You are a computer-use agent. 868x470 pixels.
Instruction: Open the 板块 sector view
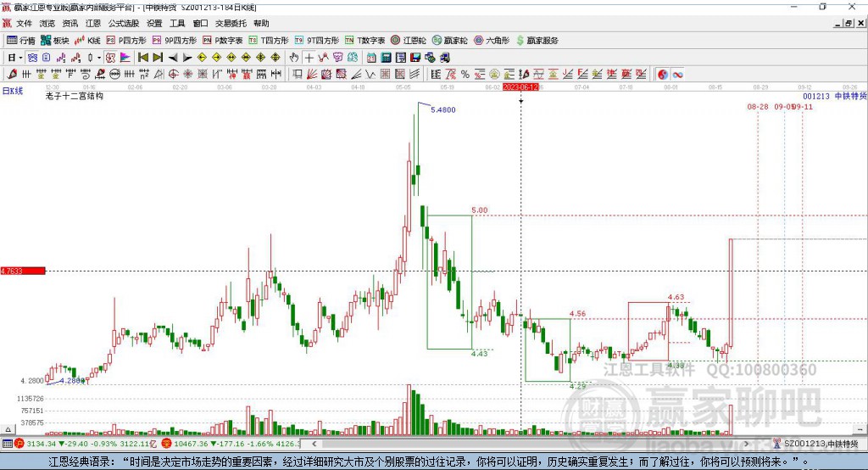tap(55, 41)
